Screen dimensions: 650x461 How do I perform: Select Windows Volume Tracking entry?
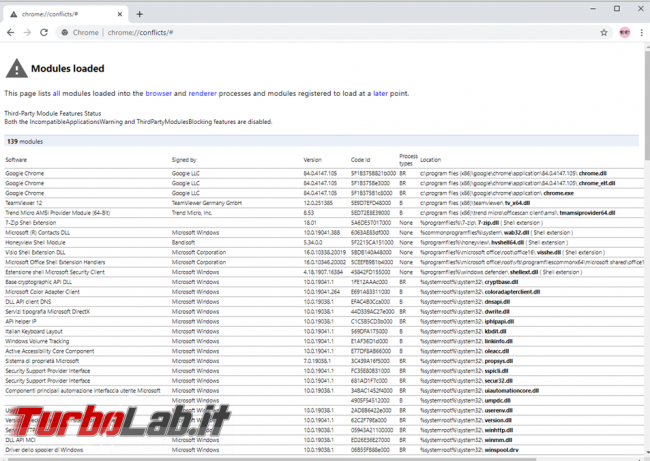[37, 341]
